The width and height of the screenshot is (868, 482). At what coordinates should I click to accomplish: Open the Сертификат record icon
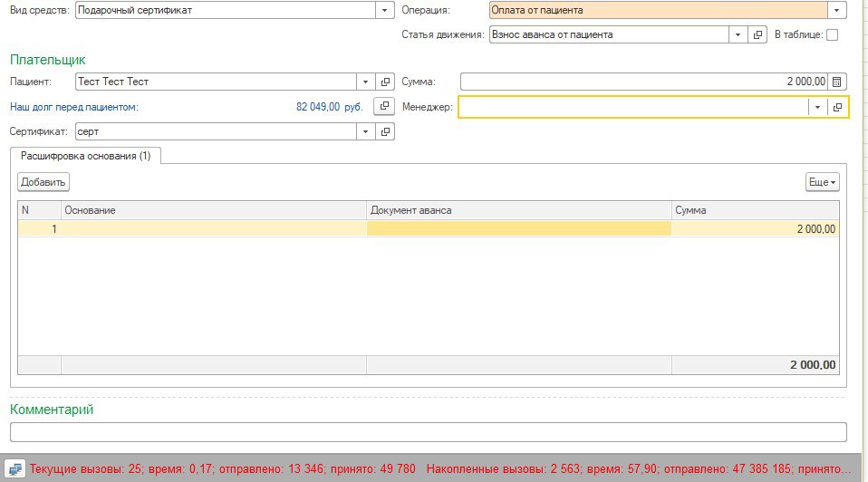click(385, 131)
